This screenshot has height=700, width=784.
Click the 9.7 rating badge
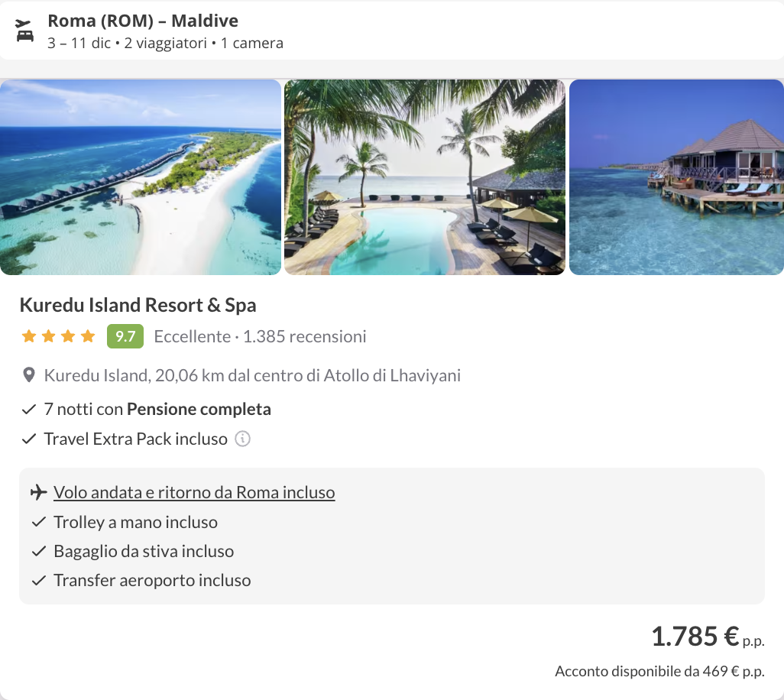pos(125,336)
